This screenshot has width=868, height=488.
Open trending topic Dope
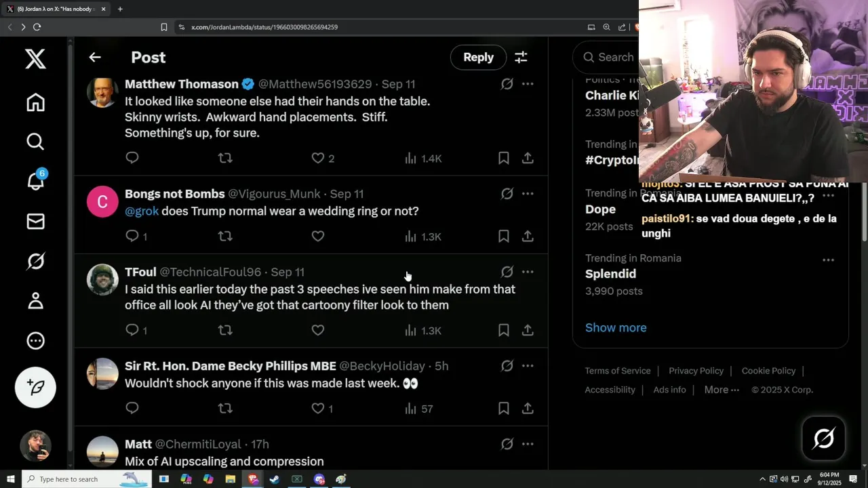coord(600,209)
